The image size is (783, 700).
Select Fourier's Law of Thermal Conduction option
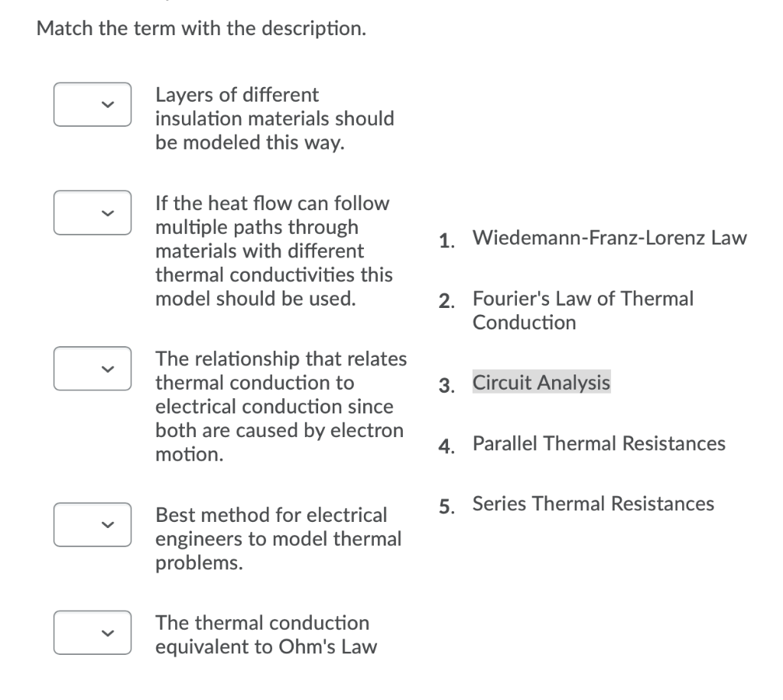583,309
